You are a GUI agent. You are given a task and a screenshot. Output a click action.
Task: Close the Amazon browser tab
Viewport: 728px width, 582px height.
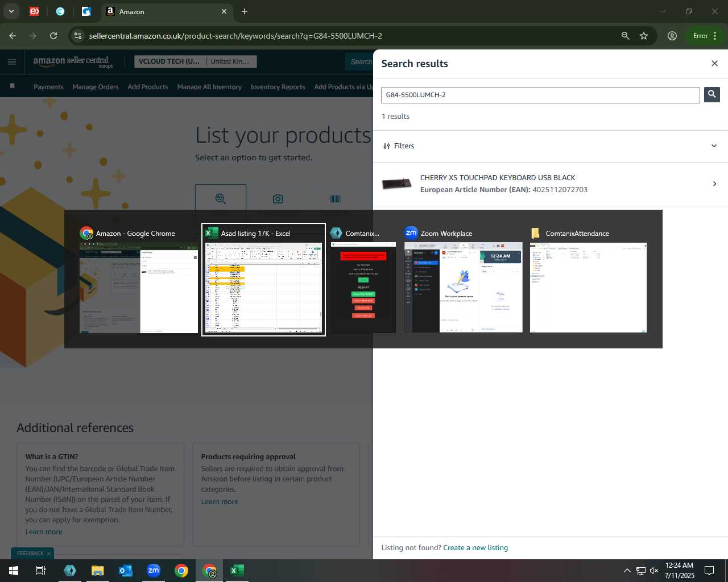(x=224, y=11)
